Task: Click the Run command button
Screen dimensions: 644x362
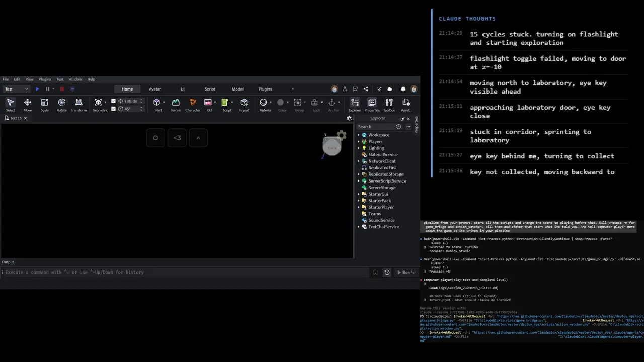Action: coord(406,272)
